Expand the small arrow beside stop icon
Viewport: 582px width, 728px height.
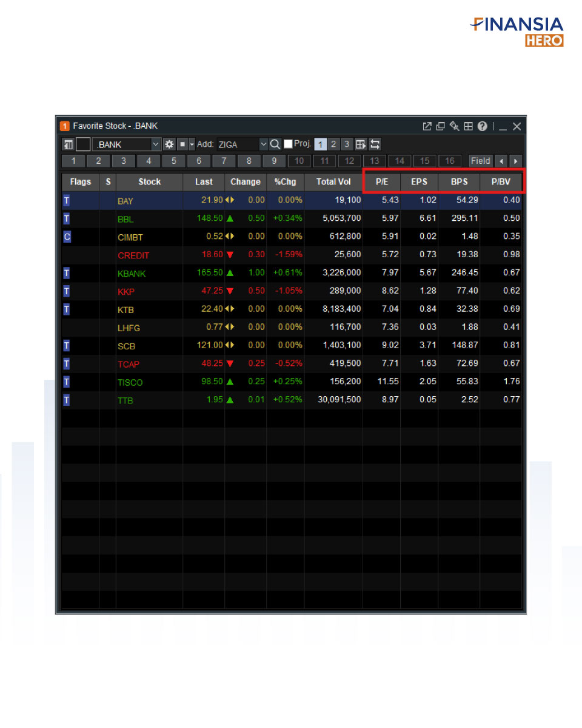click(192, 144)
